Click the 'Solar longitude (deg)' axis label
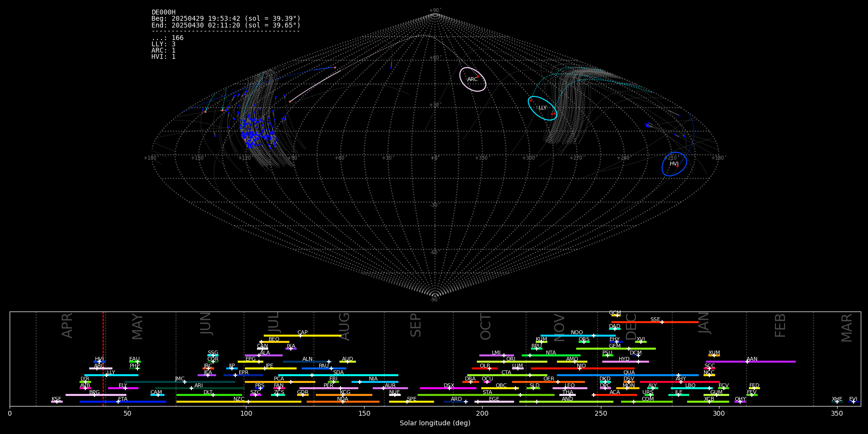The height and width of the screenshot is (434, 868). coord(435,423)
